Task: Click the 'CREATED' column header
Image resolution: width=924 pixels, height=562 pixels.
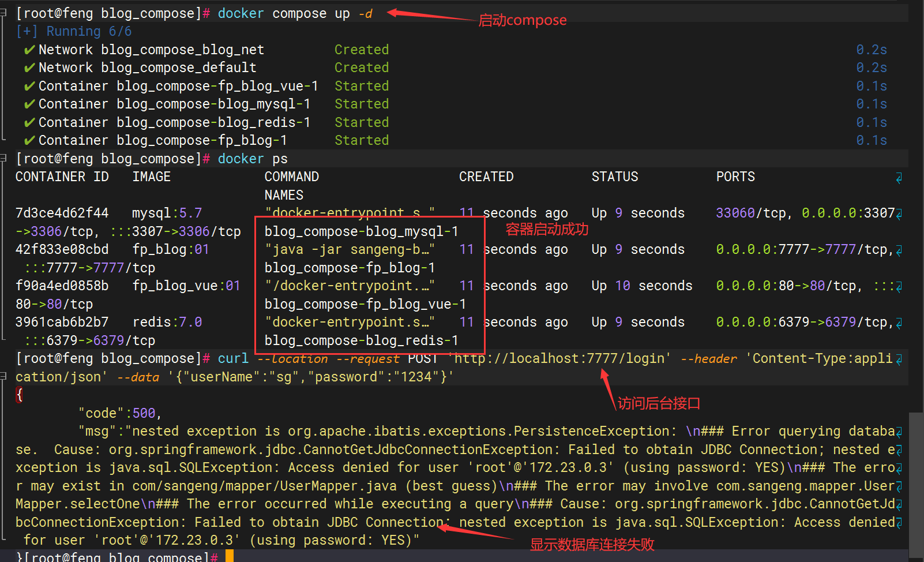Action: tap(486, 177)
